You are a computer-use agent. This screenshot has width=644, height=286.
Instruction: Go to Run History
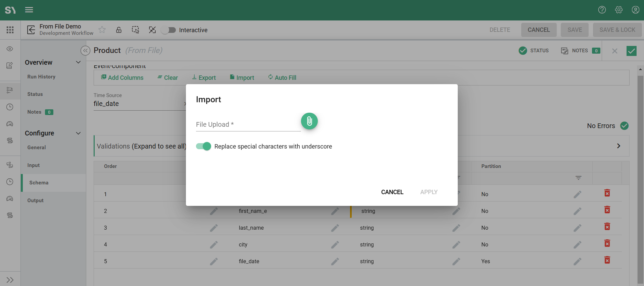(x=41, y=77)
